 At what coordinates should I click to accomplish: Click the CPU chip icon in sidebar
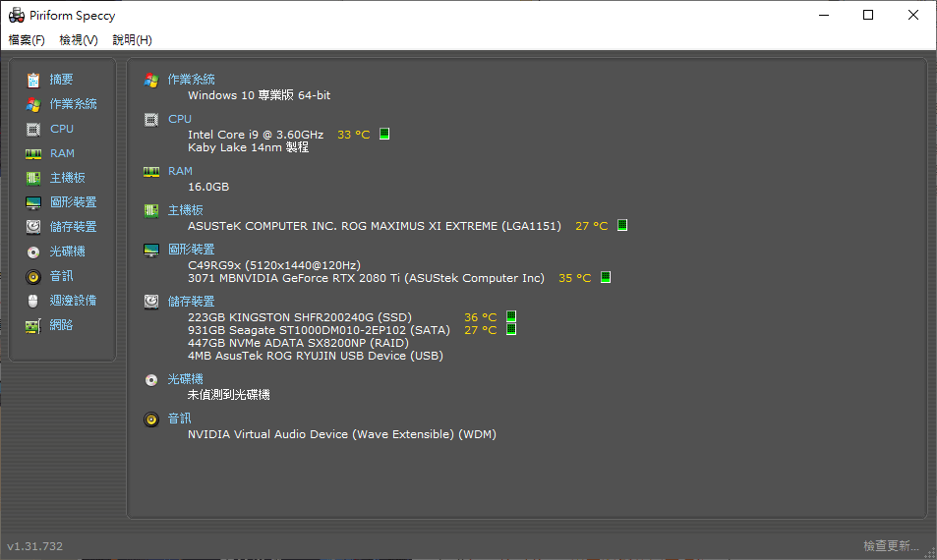click(33, 129)
